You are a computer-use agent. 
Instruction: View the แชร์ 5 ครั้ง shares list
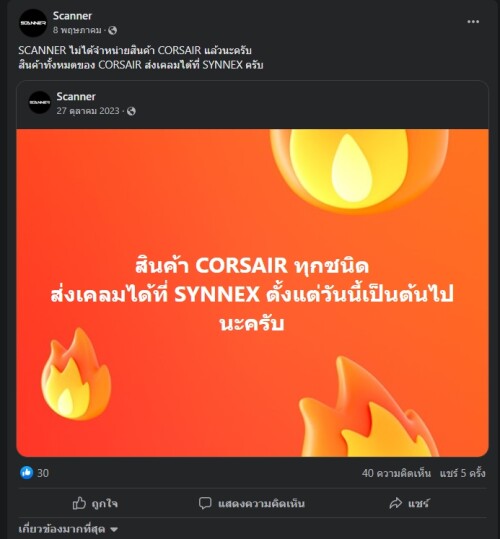463,473
